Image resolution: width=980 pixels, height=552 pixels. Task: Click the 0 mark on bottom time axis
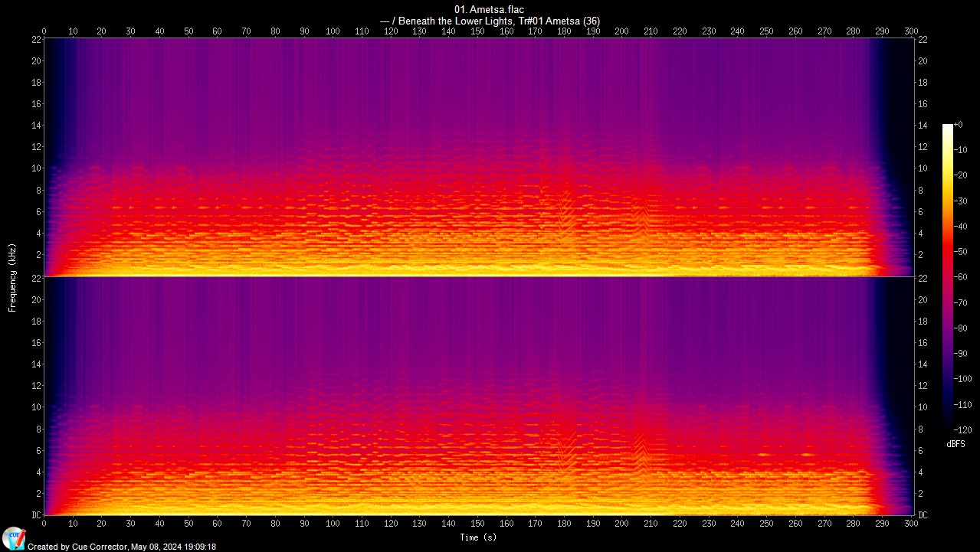tap(44, 525)
